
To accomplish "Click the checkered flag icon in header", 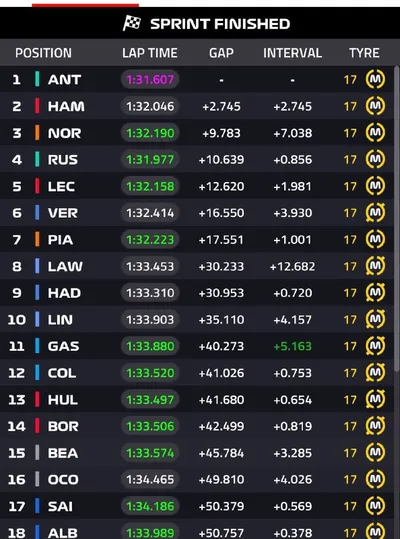I will coord(132,23).
